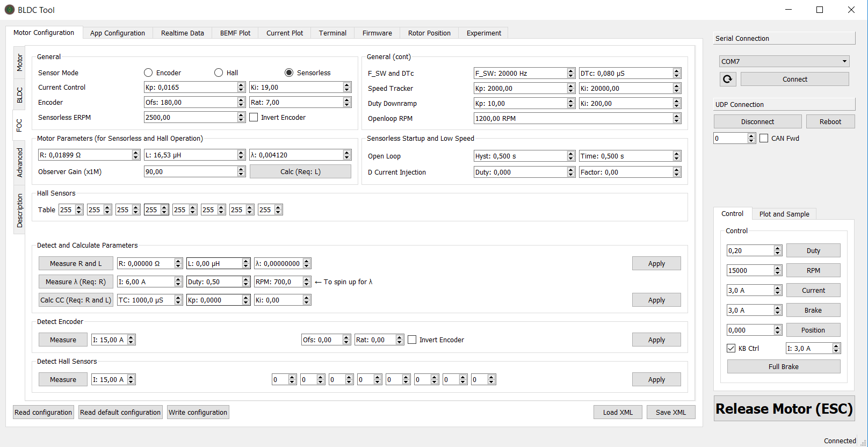Click the Read default configuration button
Viewport: 868px width, 447px height.
[x=120, y=412]
